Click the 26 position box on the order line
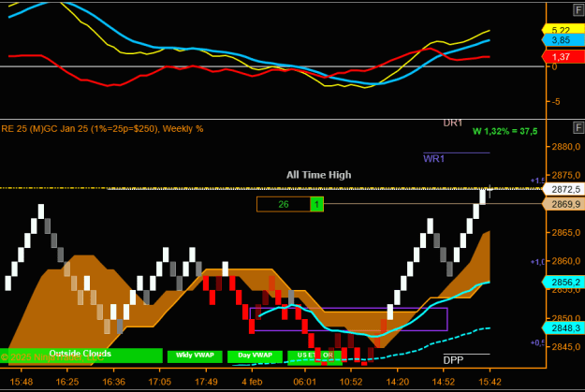Viewport: 585px width, 392px height. (x=284, y=204)
